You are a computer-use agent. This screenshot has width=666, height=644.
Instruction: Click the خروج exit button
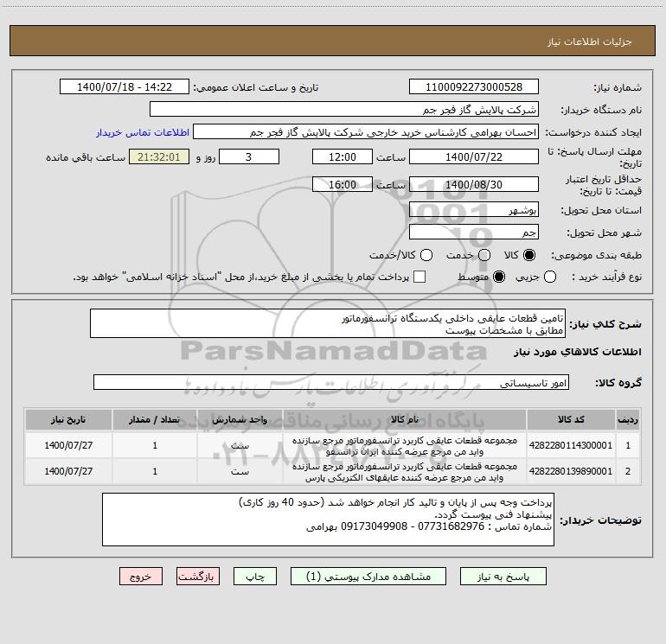pos(141,577)
